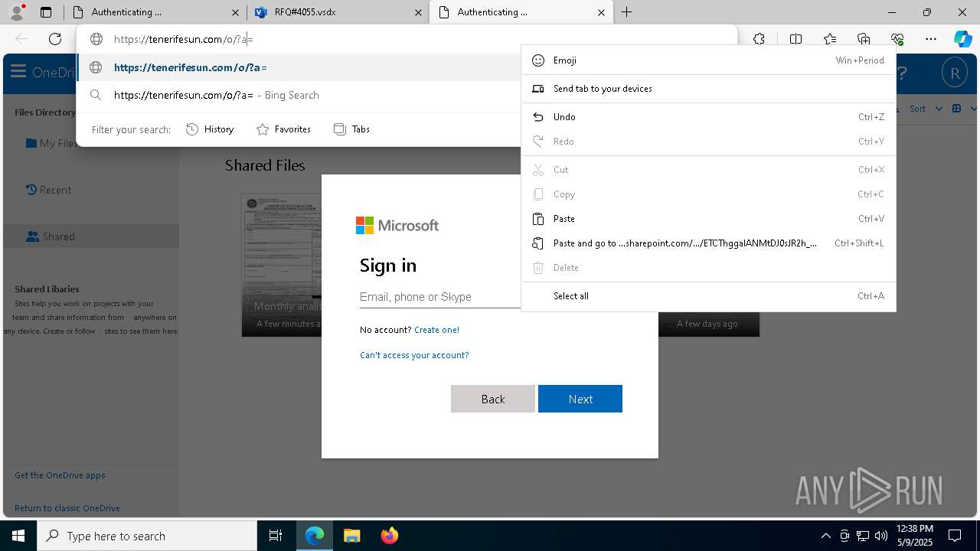
Task: Click the Back button
Action: pos(493,399)
